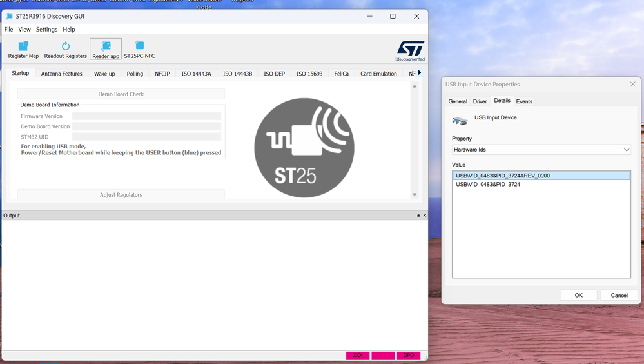
Task: Switch to the Wake-up tab
Action: point(104,74)
